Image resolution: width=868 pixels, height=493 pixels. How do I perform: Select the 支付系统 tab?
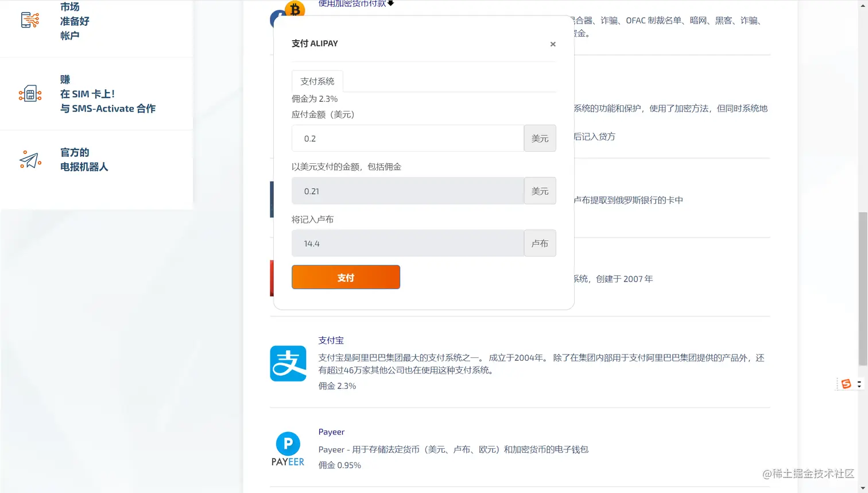[317, 81]
